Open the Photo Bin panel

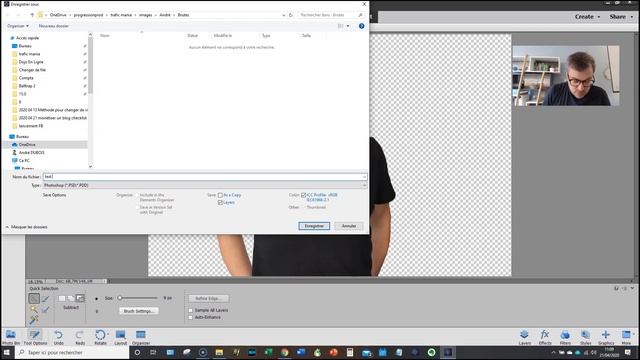coord(11,337)
